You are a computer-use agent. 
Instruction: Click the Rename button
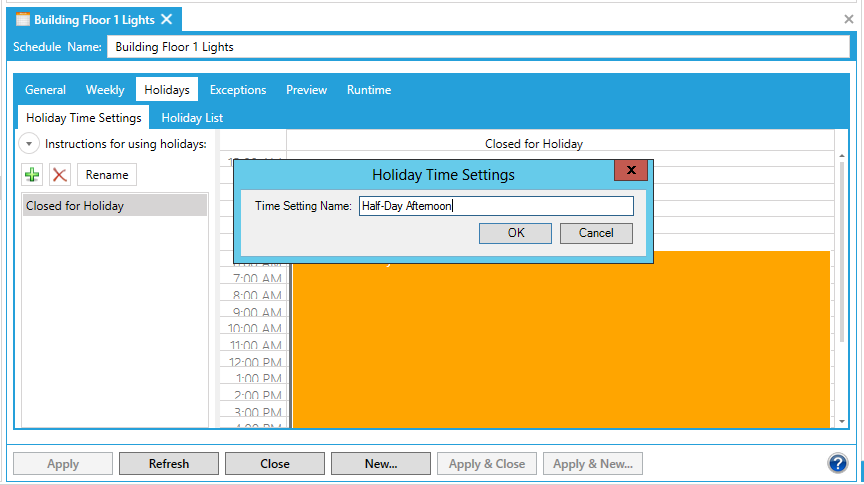[107, 175]
